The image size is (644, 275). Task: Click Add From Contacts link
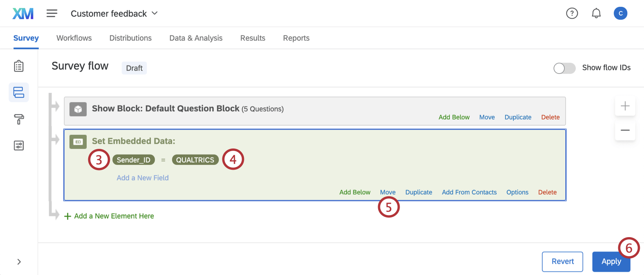click(469, 192)
